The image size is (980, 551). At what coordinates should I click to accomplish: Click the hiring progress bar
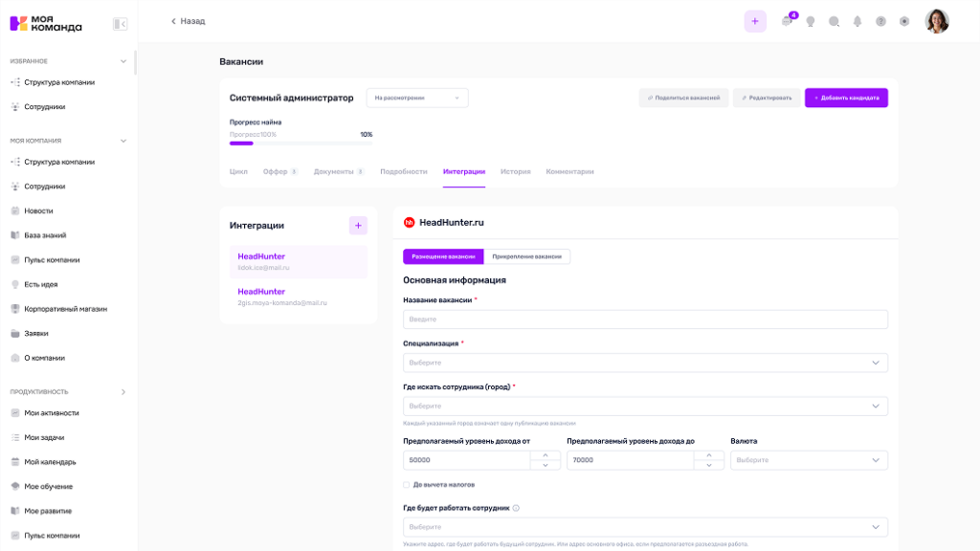pos(295,143)
